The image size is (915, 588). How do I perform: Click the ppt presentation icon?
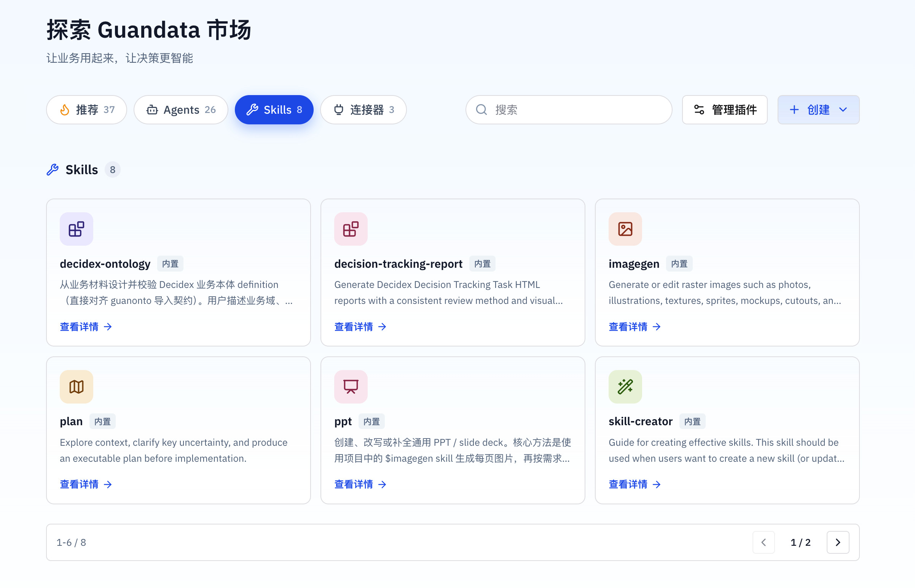[x=351, y=386]
